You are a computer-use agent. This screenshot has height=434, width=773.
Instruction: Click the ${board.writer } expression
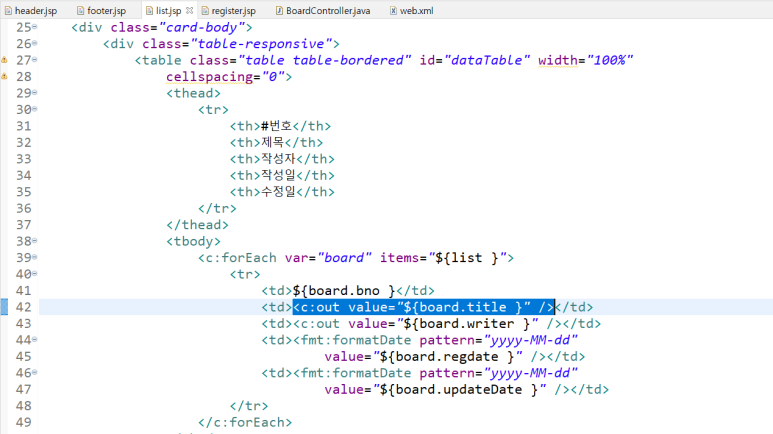click(x=467, y=324)
